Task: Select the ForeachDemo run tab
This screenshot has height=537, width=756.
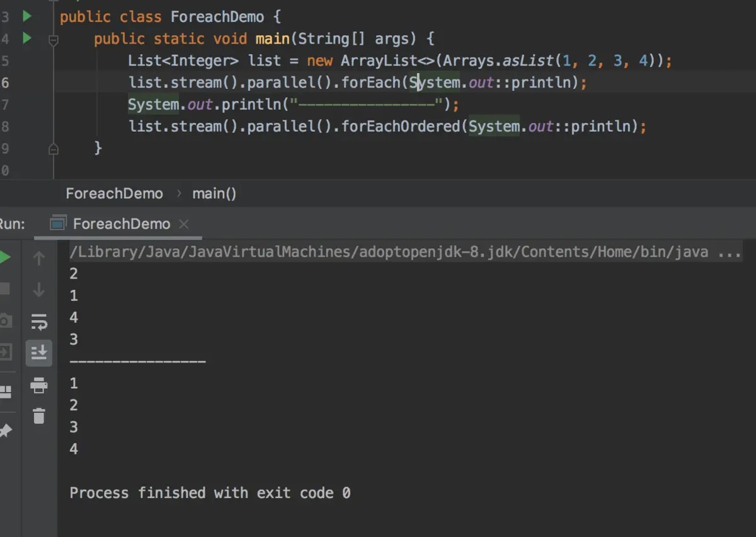Action: pos(121,224)
